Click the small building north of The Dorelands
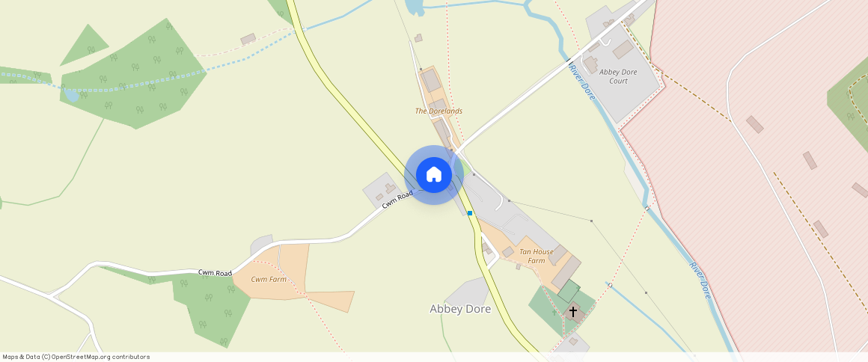The height and width of the screenshot is (362, 868). click(418, 38)
